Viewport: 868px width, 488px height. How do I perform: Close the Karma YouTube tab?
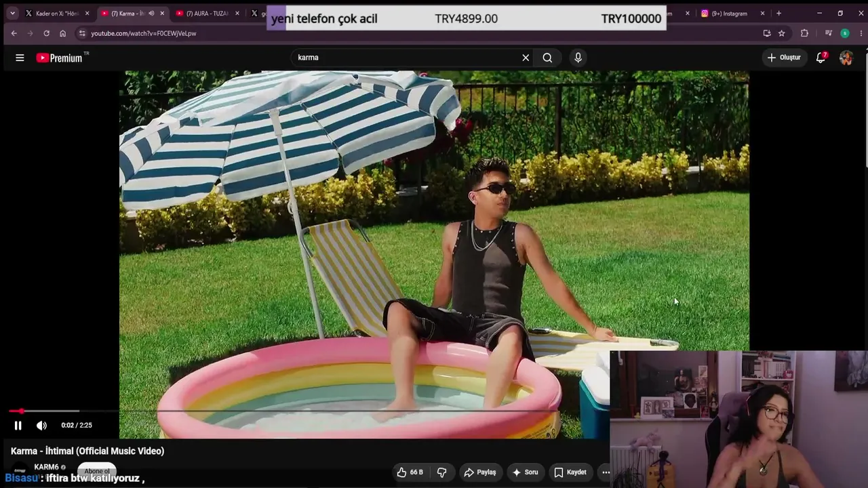pos(162,13)
